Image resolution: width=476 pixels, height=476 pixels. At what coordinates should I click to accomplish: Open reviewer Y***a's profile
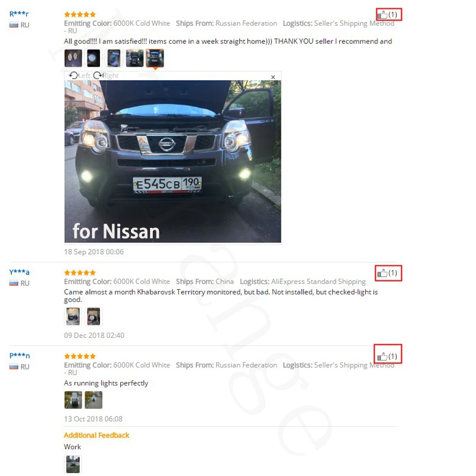pyautogui.click(x=20, y=272)
